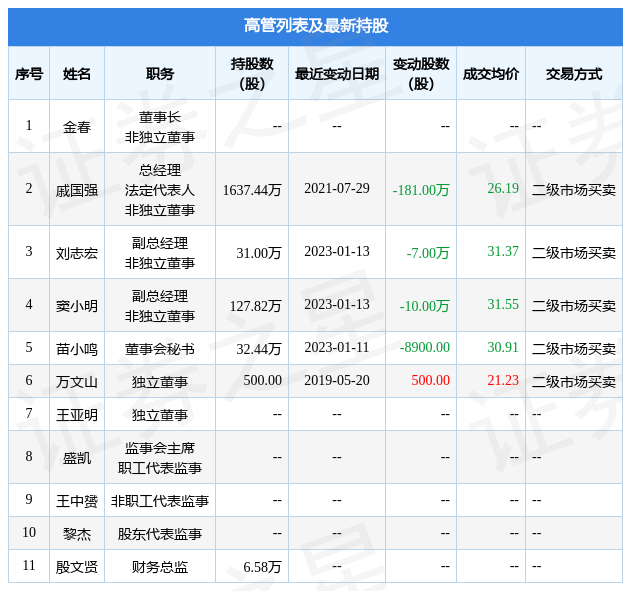Click average price 21.23
Image resolution: width=623 pixels, height=591 pixels.
pos(503,380)
